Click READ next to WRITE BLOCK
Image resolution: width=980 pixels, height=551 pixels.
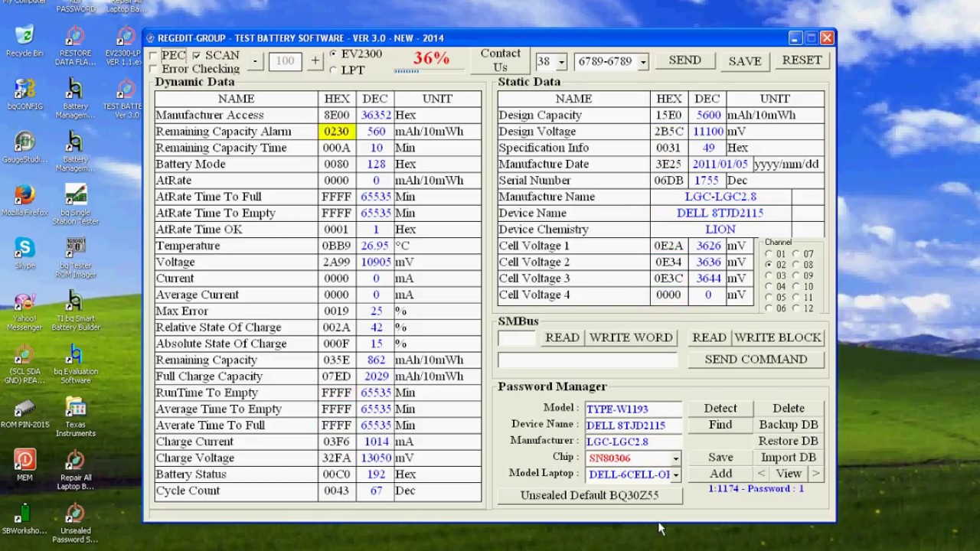(709, 337)
